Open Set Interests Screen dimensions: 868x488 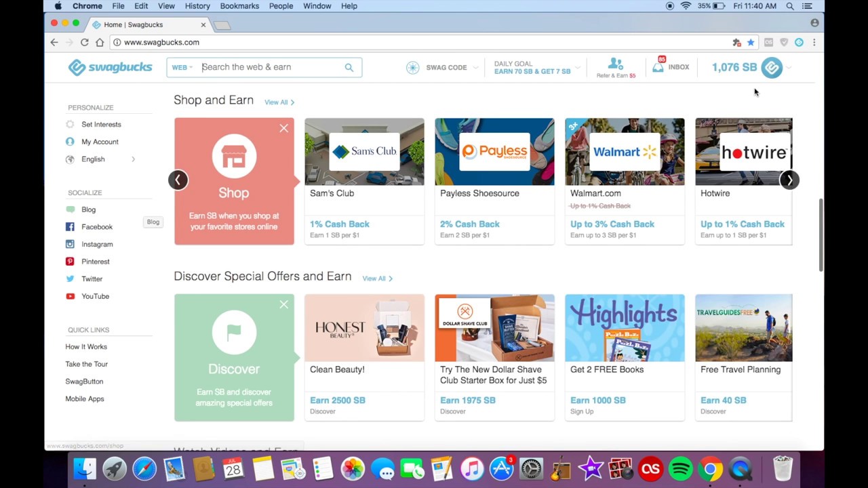tap(101, 125)
